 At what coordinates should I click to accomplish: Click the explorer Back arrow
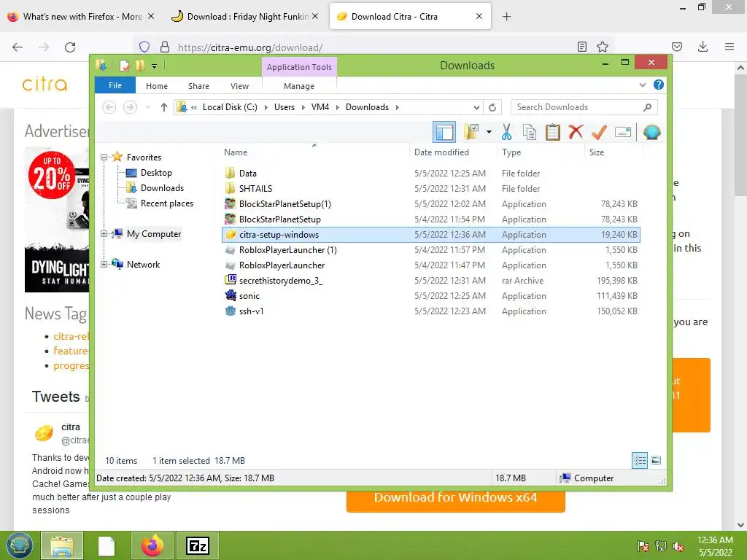(x=109, y=107)
